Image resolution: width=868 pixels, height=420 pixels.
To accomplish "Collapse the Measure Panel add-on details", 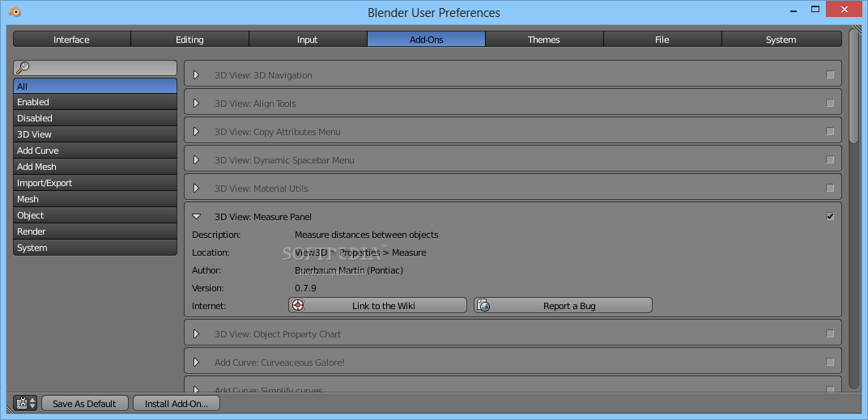I will [x=196, y=217].
